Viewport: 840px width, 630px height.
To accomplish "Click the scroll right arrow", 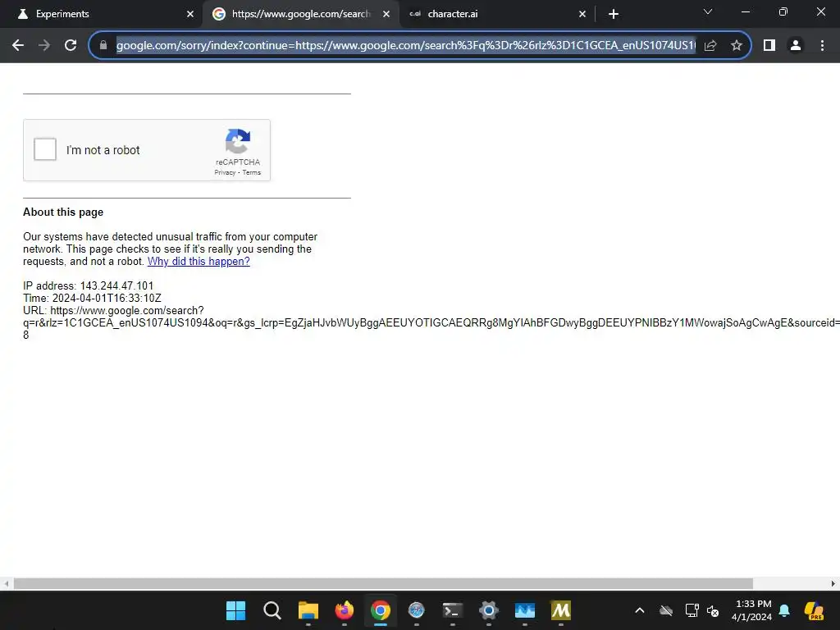I will [833, 583].
